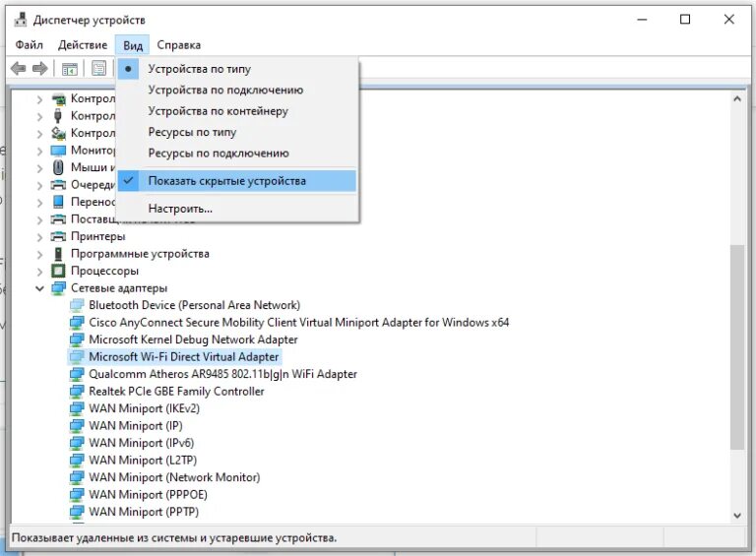Click the Сетевые адаптеры category icon
Screen dimensions: 756x556
click(58, 288)
